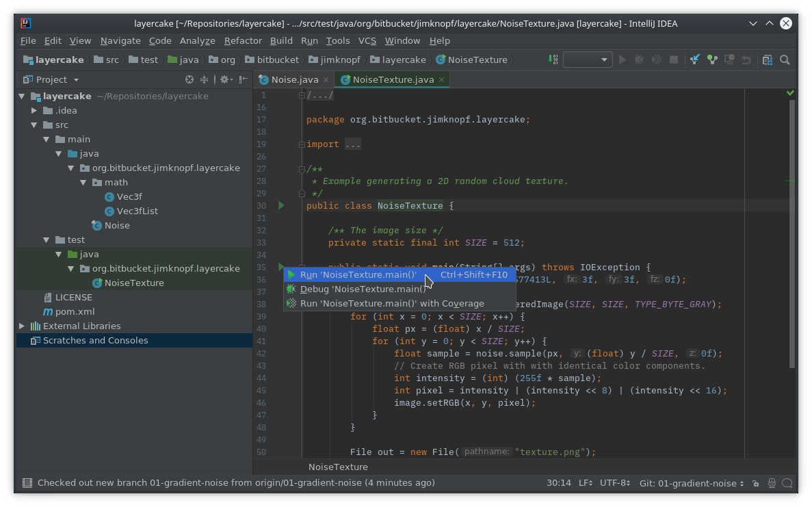Screen dimensions: 812x507
Task: Hide the Project tool window
Action: click(x=243, y=79)
